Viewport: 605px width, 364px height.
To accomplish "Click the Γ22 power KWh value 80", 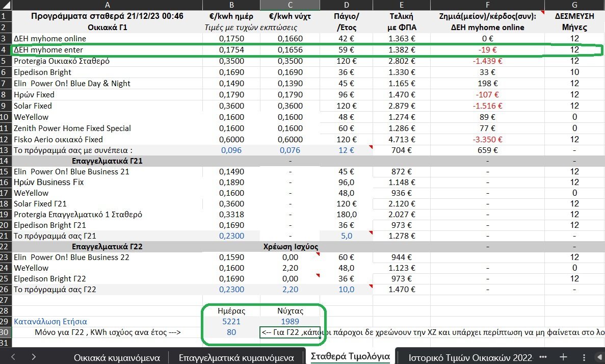I will pyautogui.click(x=231, y=332).
